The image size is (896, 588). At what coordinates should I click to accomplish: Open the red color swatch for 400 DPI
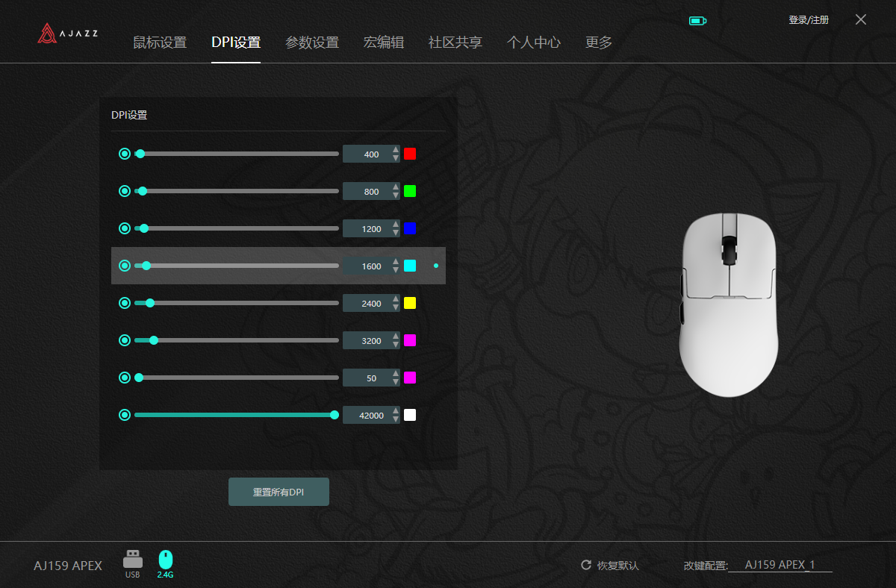[410, 154]
